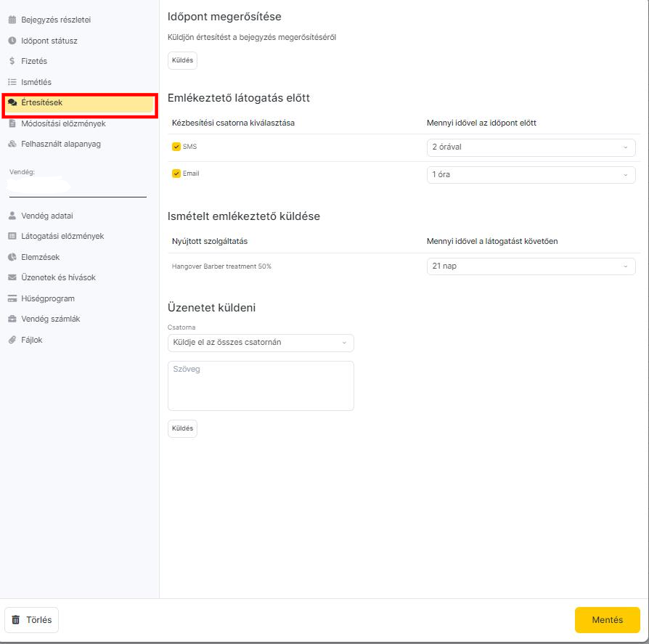Image resolution: width=649 pixels, height=644 pixels.
Task: Uncheck the Email reminder checkbox
Action: (x=176, y=174)
